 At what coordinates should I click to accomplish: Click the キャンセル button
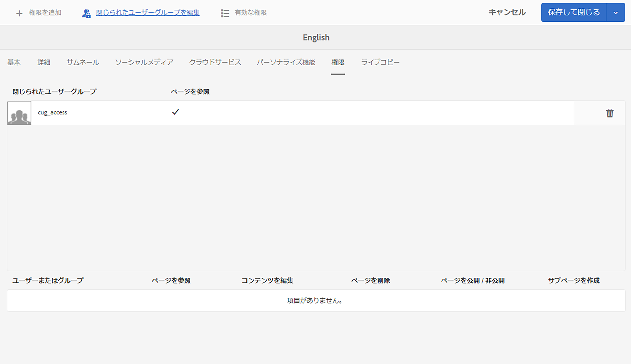click(x=507, y=12)
